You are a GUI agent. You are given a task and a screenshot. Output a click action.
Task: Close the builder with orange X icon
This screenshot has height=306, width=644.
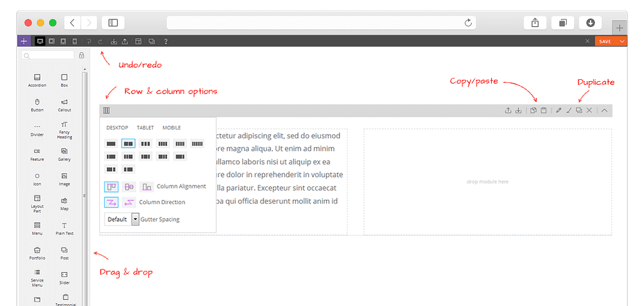click(x=587, y=41)
